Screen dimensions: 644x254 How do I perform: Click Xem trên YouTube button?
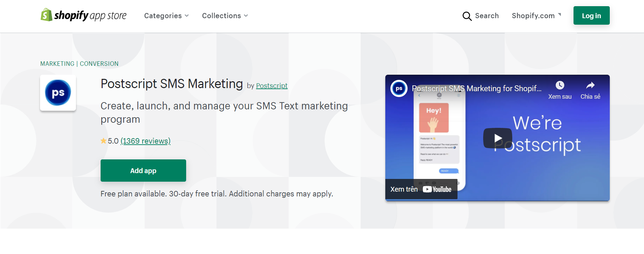coord(421,189)
